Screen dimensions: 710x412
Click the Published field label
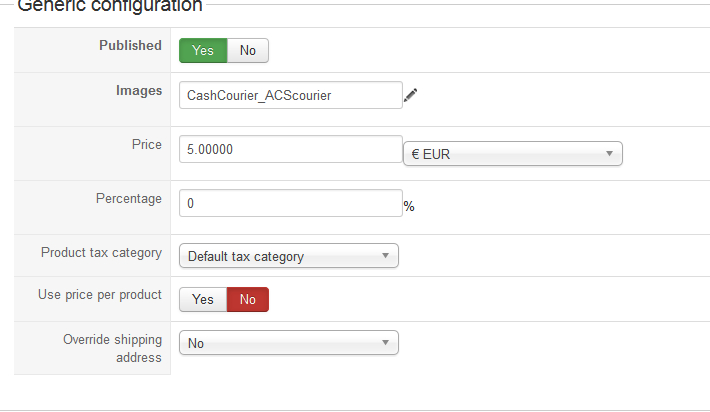[130, 45]
